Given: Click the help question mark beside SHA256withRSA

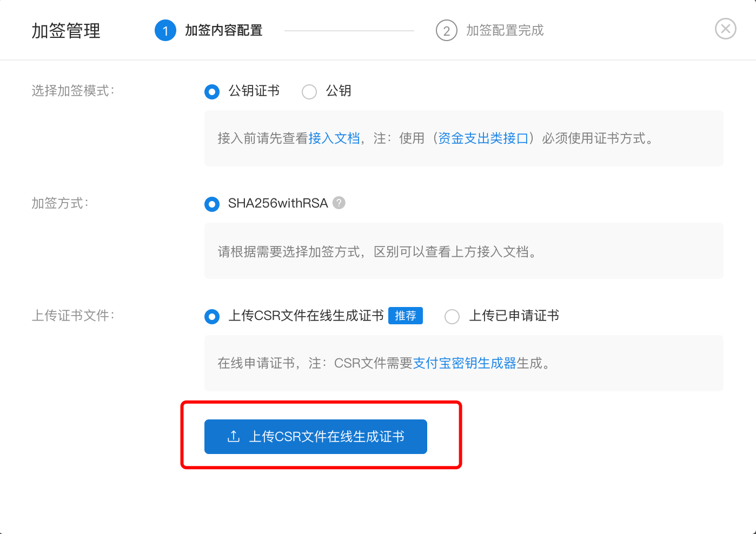Looking at the screenshot, I should tap(339, 203).
